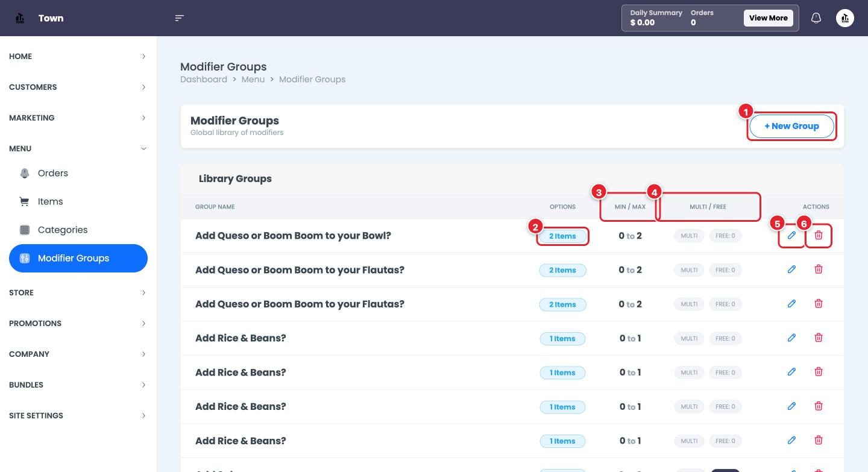868x472 pixels.
Task: Create a group with + New Group
Action: (791, 126)
